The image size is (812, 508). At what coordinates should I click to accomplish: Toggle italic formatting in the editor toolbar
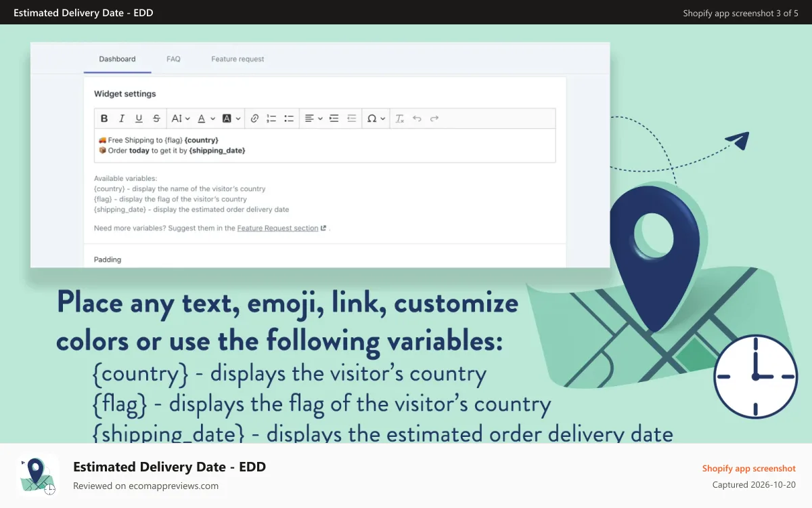pyautogui.click(x=122, y=119)
